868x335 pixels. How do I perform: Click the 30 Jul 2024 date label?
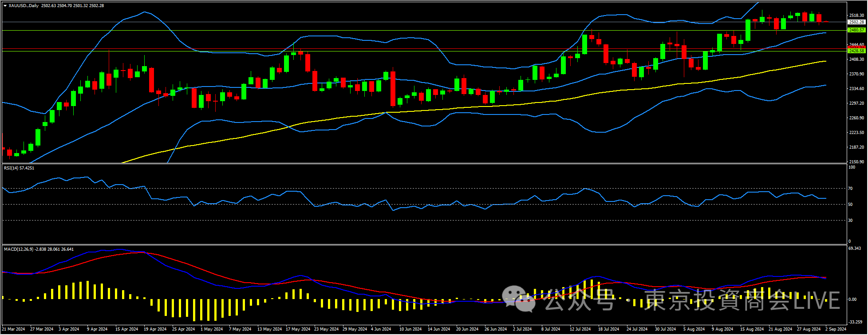pos(666,329)
